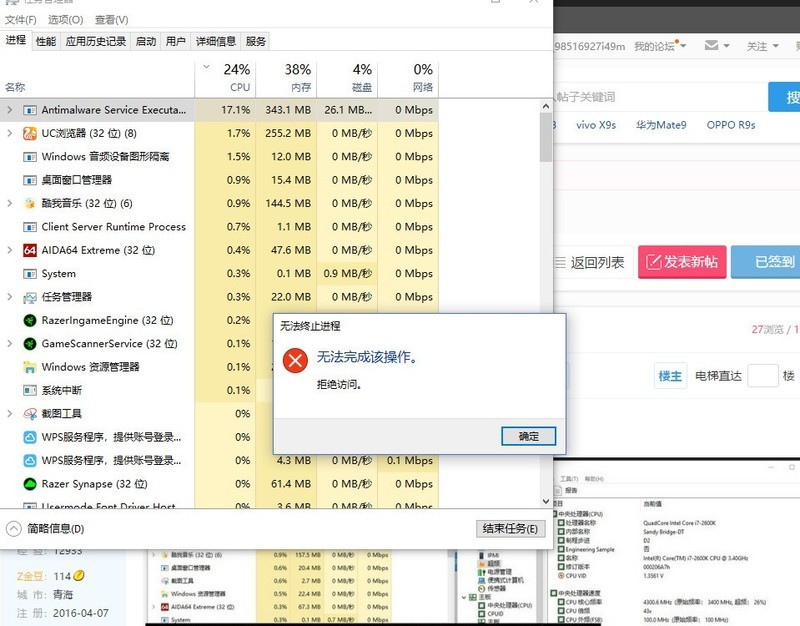800x626 pixels.
Task: Open the vivo X9s link
Action: click(596, 125)
